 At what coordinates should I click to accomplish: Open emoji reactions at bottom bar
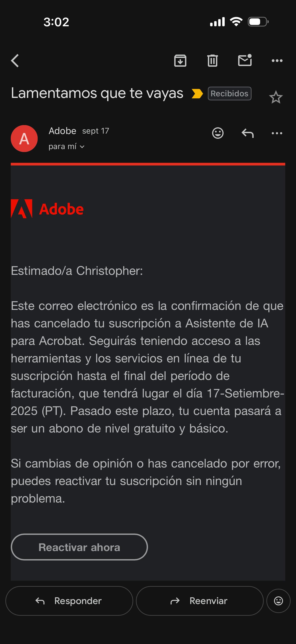pos(278,601)
